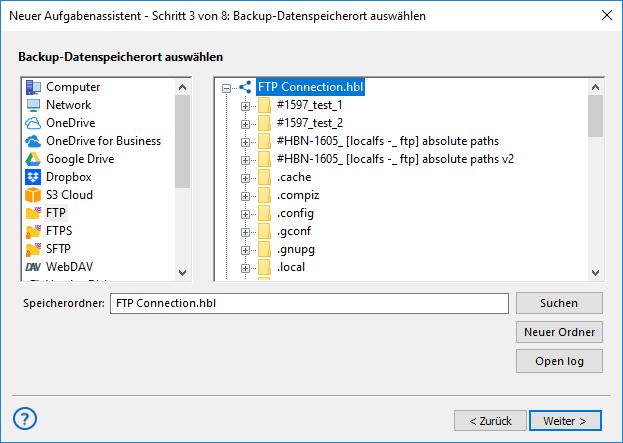Image resolution: width=623 pixels, height=443 pixels.
Task: Click folder icon of .gconf
Action: point(264,231)
